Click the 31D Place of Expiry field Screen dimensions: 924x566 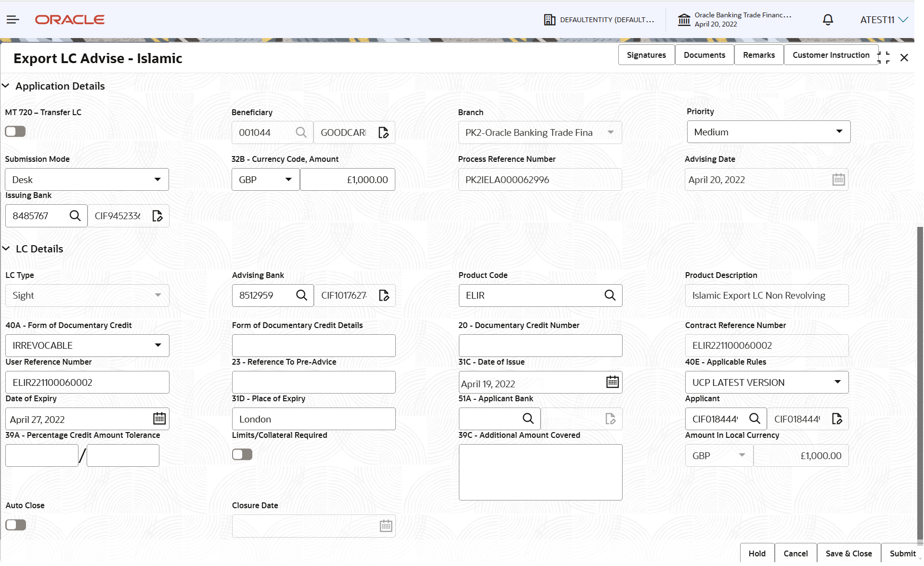click(314, 419)
